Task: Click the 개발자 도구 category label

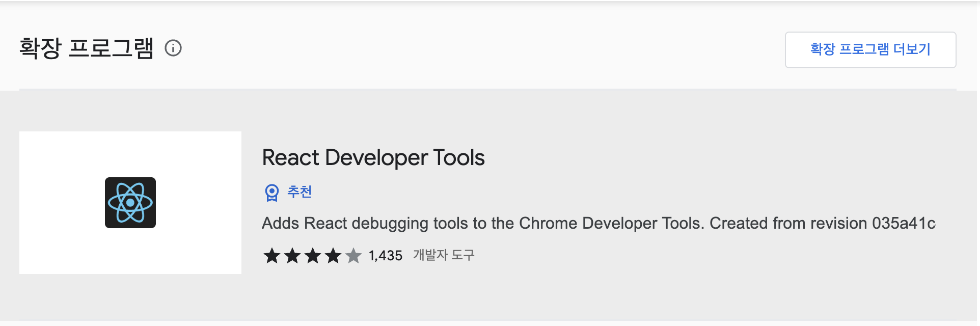Action: click(444, 255)
